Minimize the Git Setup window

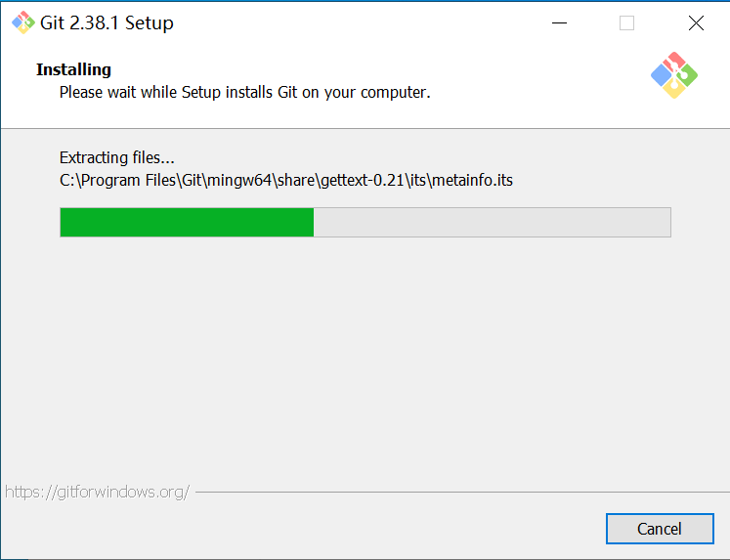point(559,22)
